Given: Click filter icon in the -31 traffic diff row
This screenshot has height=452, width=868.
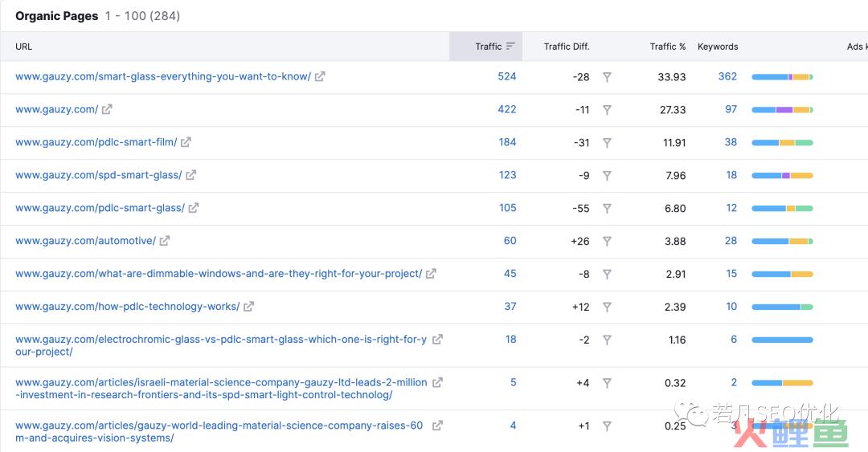Looking at the screenshot, I should point(608,143).
